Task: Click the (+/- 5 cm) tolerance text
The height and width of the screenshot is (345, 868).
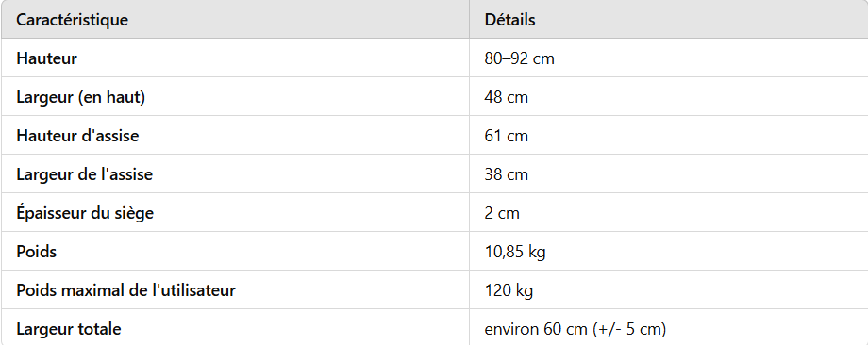Action: click(x=629, y=329)
